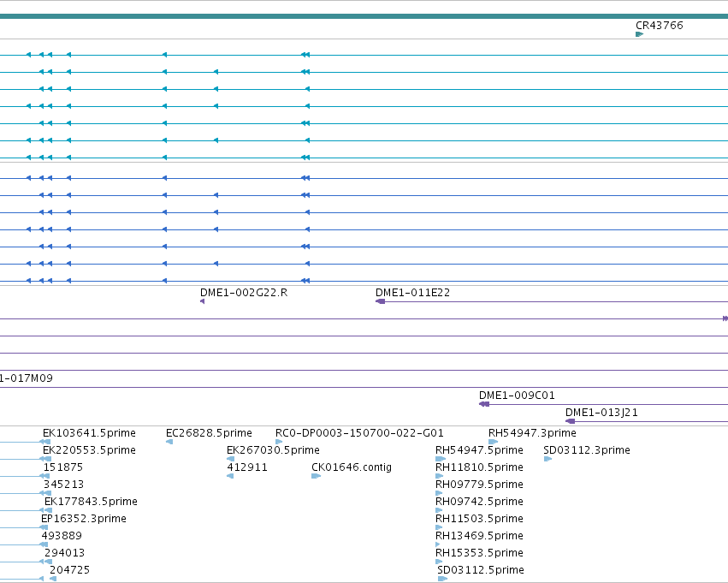Click the RH54947.5prime label

(x=479, y=450)
